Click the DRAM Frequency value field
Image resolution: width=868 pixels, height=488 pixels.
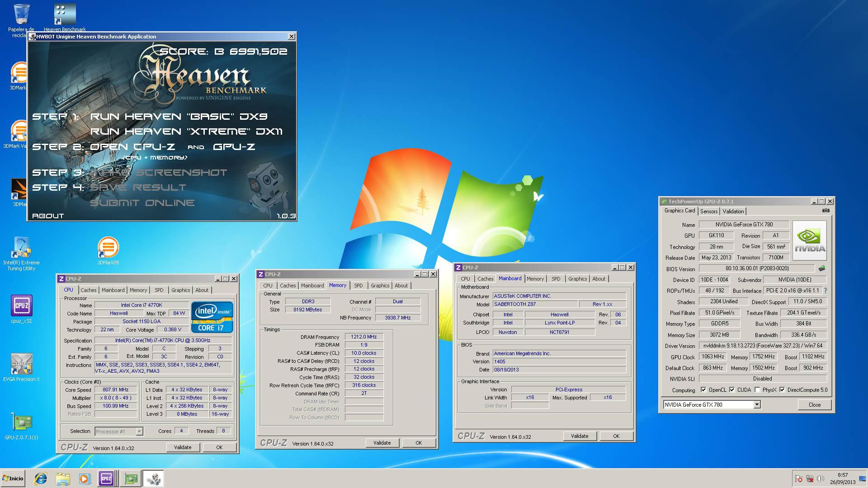coord(364,337)
